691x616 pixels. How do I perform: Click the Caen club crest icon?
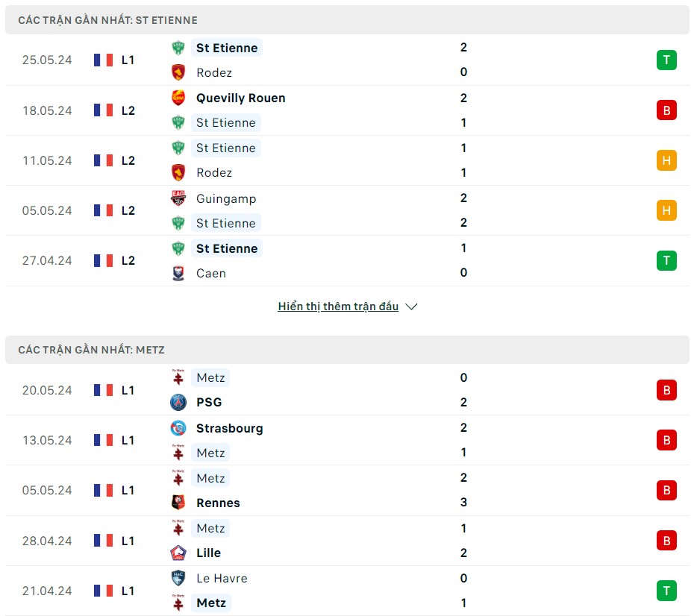[178, 273]
